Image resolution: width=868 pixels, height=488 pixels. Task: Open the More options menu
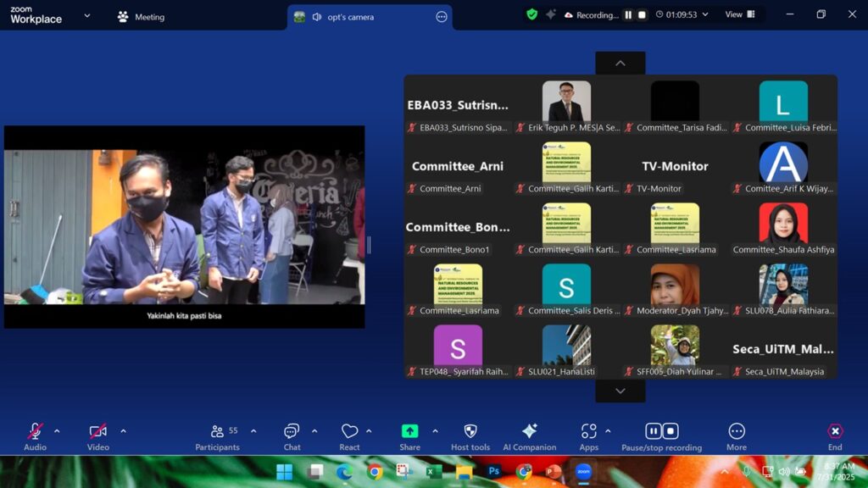click(x=737, y=436)
